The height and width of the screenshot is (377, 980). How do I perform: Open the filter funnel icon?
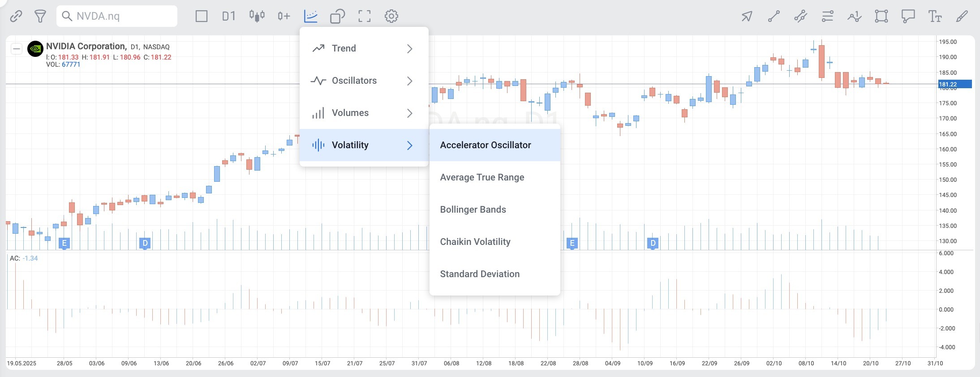point(40,17)
